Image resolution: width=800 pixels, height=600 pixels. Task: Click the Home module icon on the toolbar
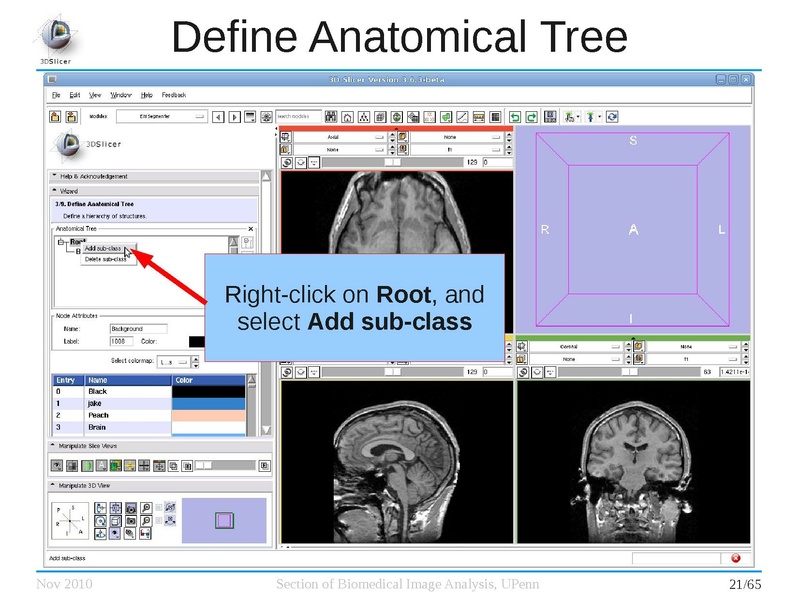point(347,117)
